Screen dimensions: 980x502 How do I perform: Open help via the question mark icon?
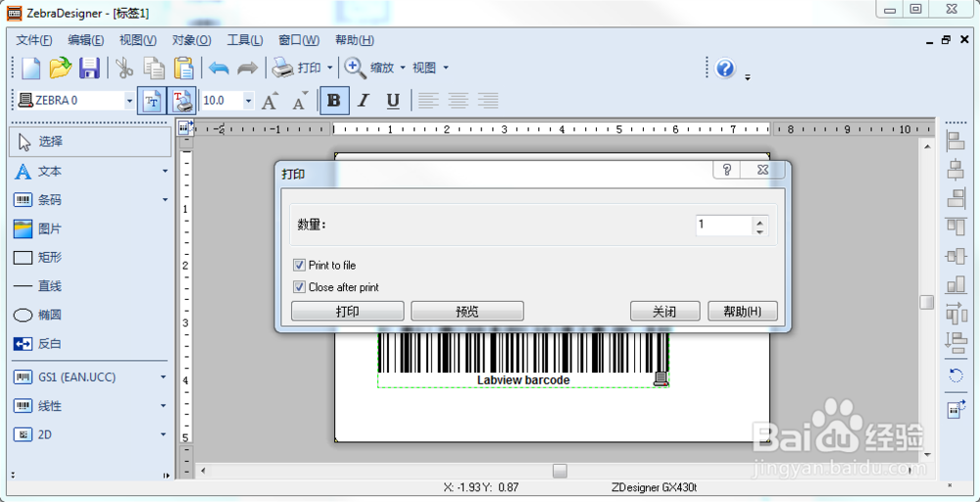(x=725, y=68)
